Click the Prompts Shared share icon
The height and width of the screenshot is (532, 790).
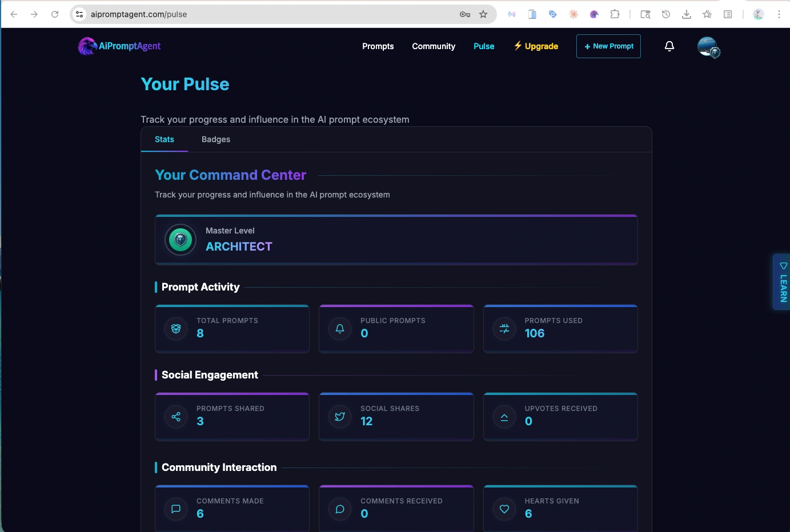pos(176,417)
